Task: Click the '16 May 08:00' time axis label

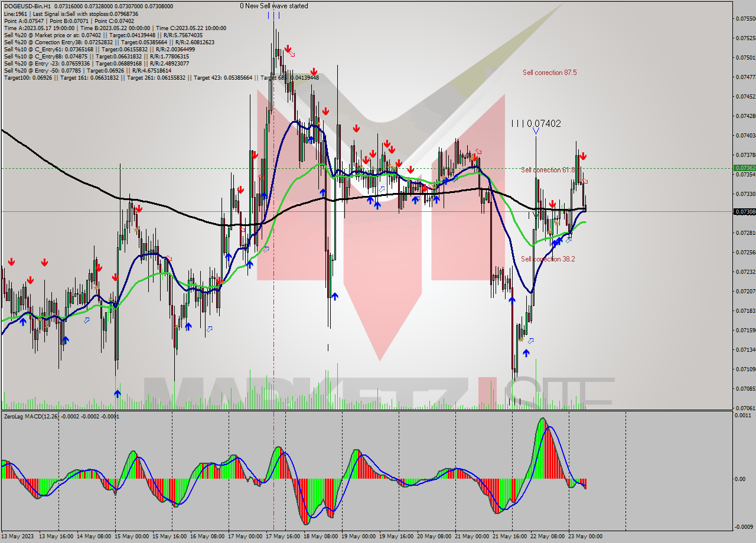Action: click(207, 537)
